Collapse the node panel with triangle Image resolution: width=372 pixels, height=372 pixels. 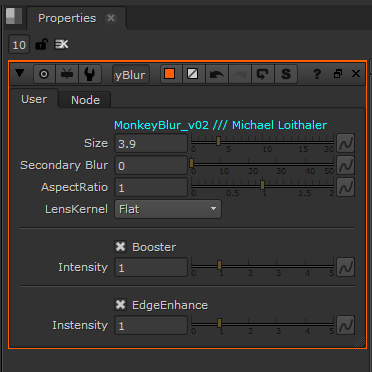tap(20, 73)
